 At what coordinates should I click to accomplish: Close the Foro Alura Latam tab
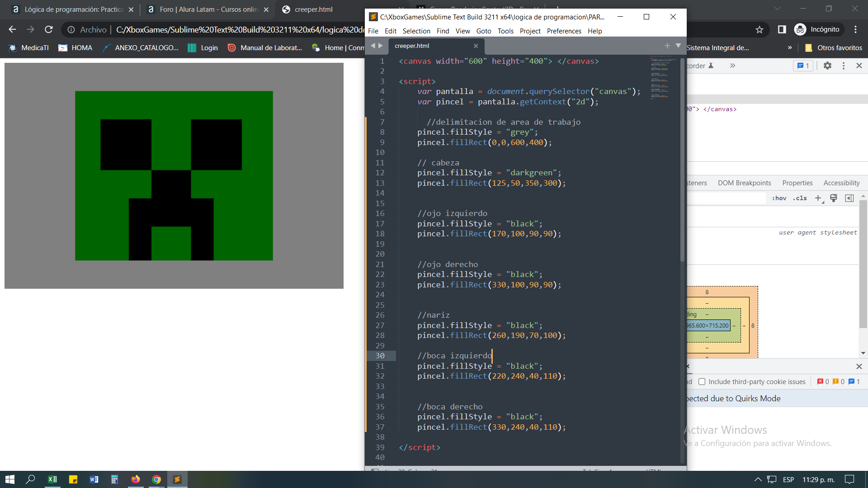(x=266, y=9)
